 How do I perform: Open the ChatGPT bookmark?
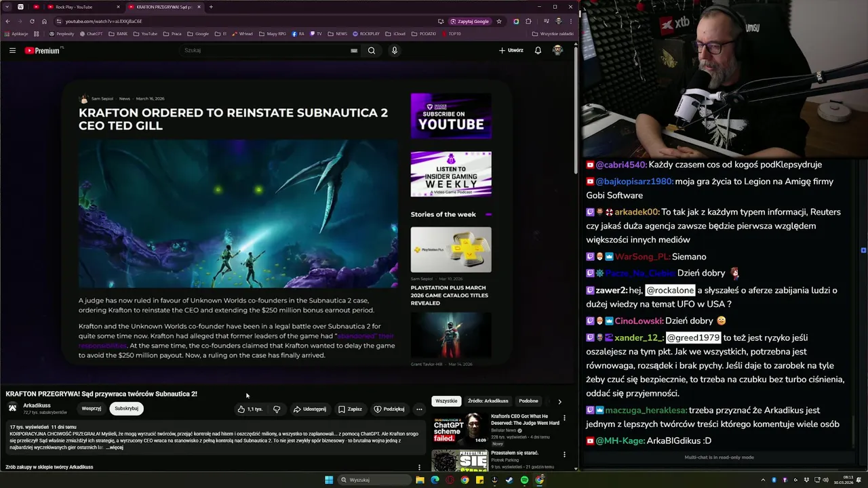coord(92,33)
